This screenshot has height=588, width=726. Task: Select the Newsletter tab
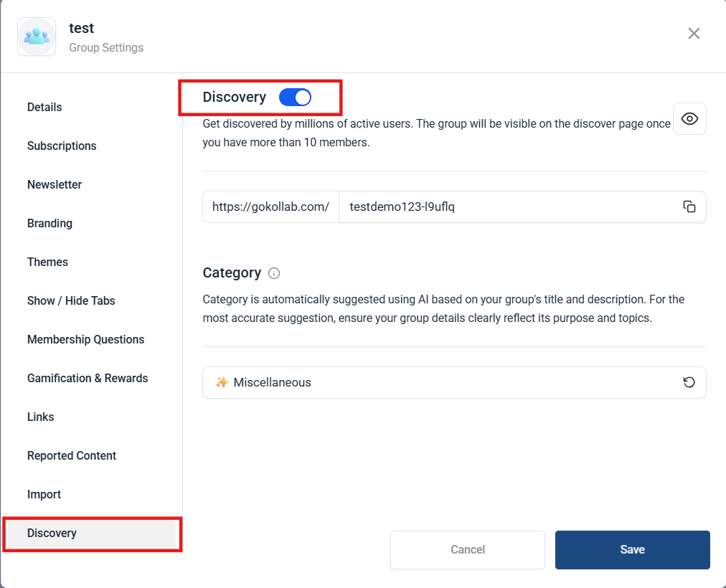(55, 184)
